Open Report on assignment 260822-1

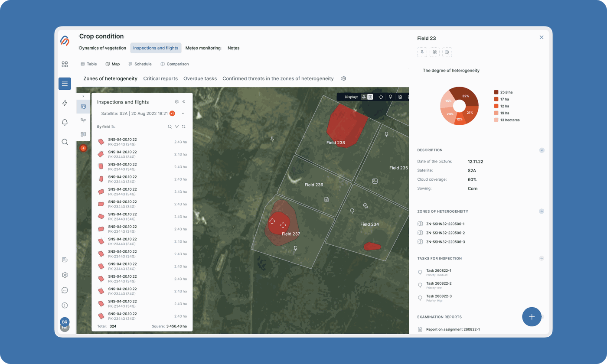[x=453, y=329]
